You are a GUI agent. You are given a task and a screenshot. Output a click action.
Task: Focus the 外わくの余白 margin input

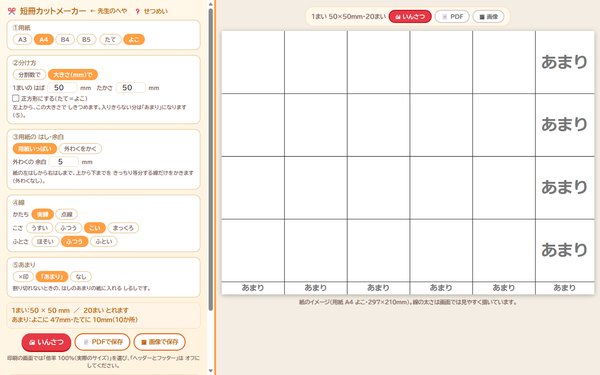tap(64, 162)
